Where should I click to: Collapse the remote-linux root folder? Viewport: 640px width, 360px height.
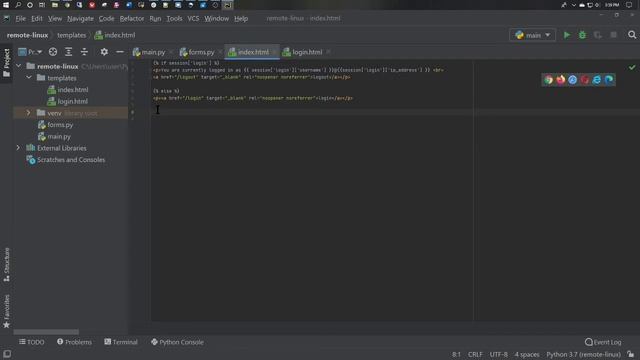(x=18, y=66)
